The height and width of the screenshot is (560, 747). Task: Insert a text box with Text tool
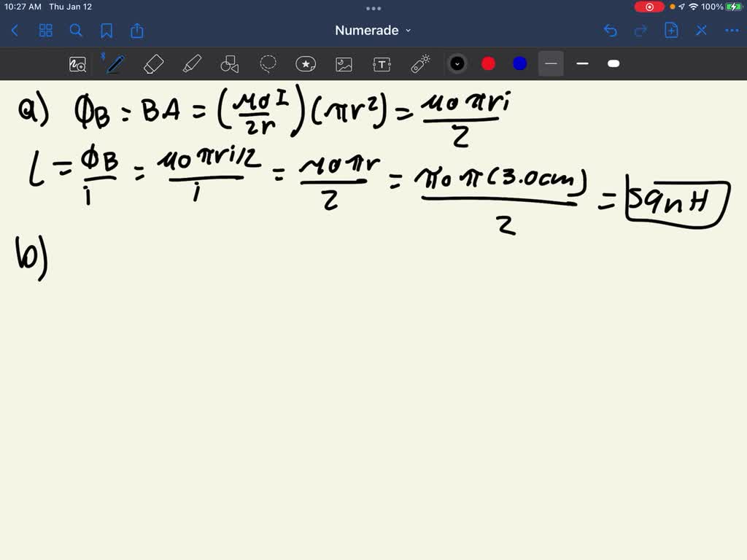click(382, 64)
